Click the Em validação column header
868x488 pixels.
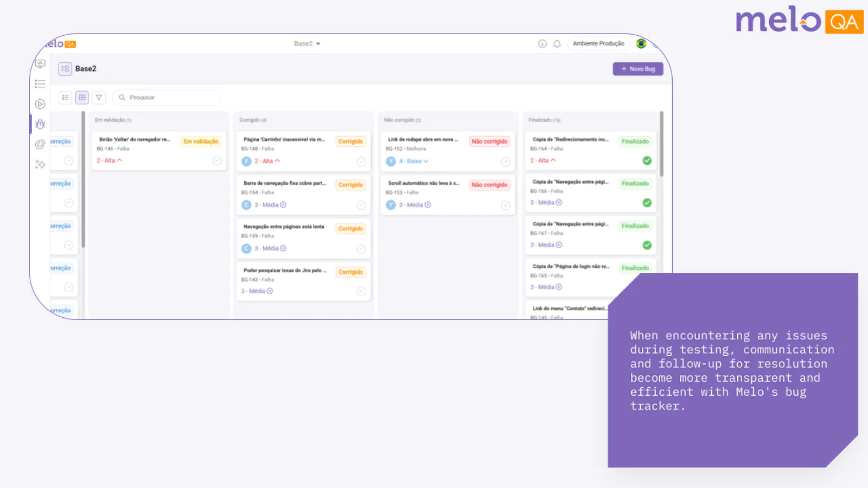pyautogui.click(x=113, y=120)
